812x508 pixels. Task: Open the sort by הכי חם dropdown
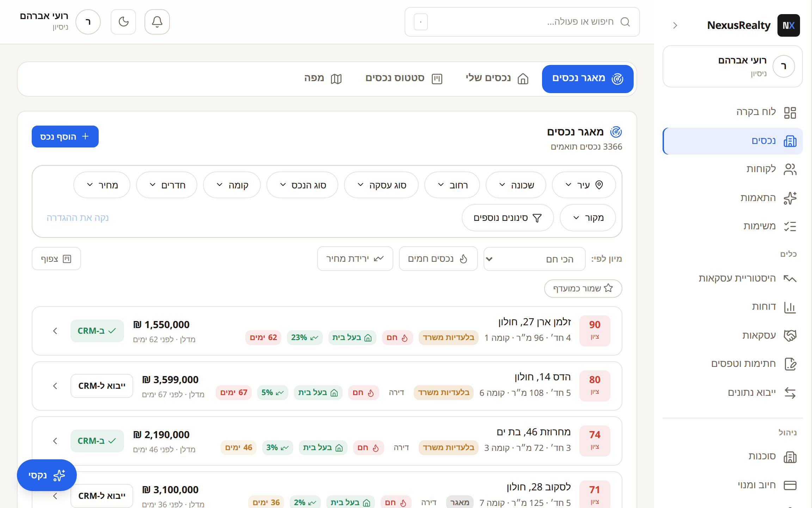point(535,259)
